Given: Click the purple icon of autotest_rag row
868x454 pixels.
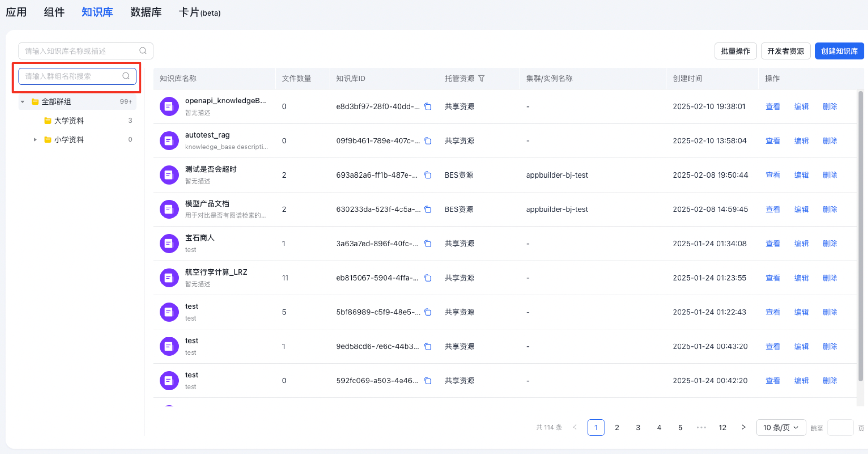Looking at the screenshot, I should pos(169,141).
